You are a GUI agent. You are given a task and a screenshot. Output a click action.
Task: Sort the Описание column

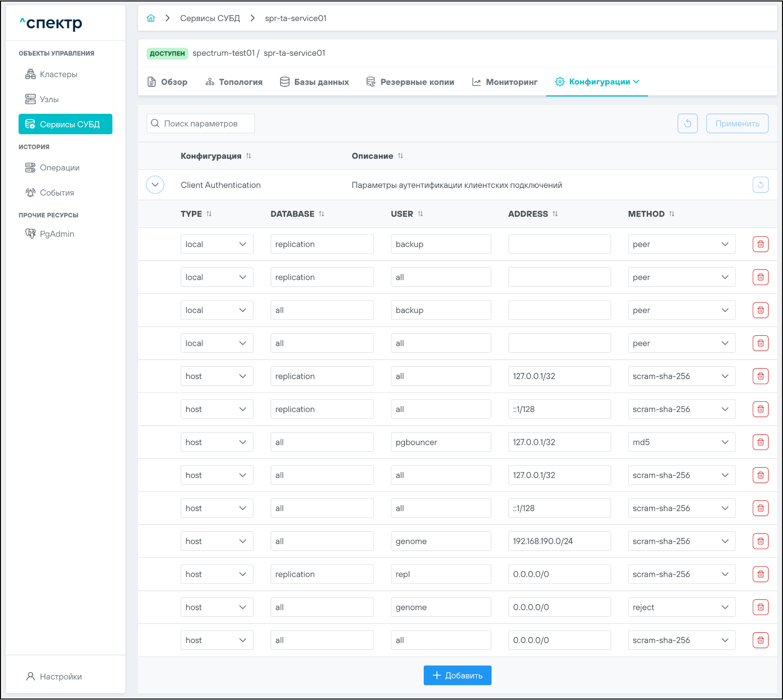point(400,156)
